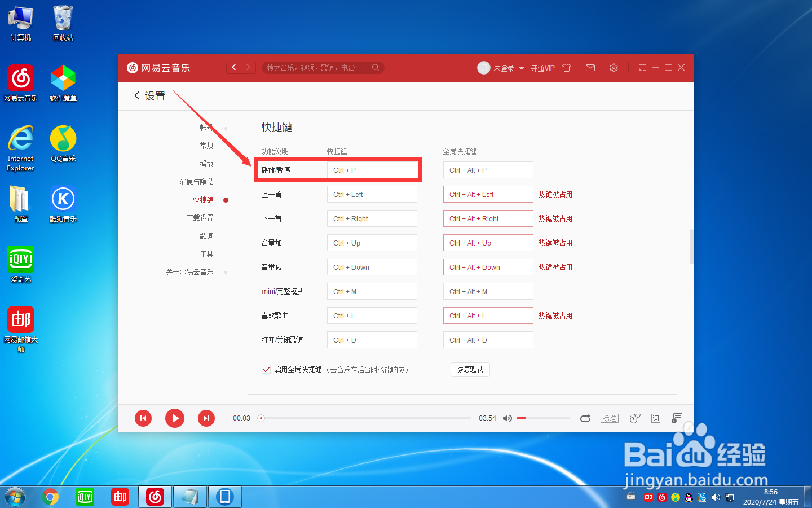Open 酷狗音乐 desktop shortcut

(63, 204)
